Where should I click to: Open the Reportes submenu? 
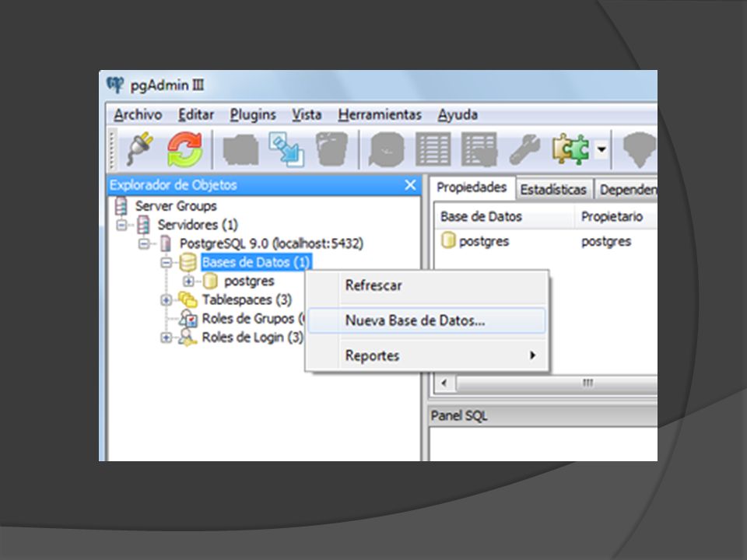click(426, 355)
